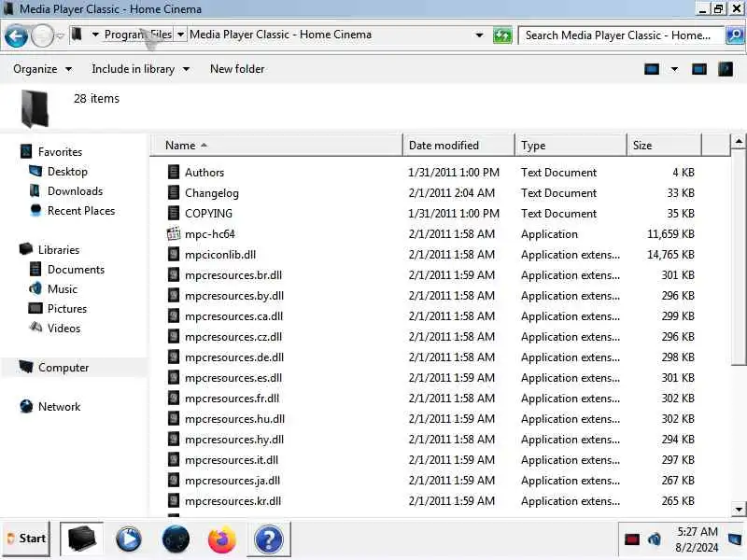The image size is (747, 560).
Task: Sort by Date modified column
Action: [x=458, y=146]
